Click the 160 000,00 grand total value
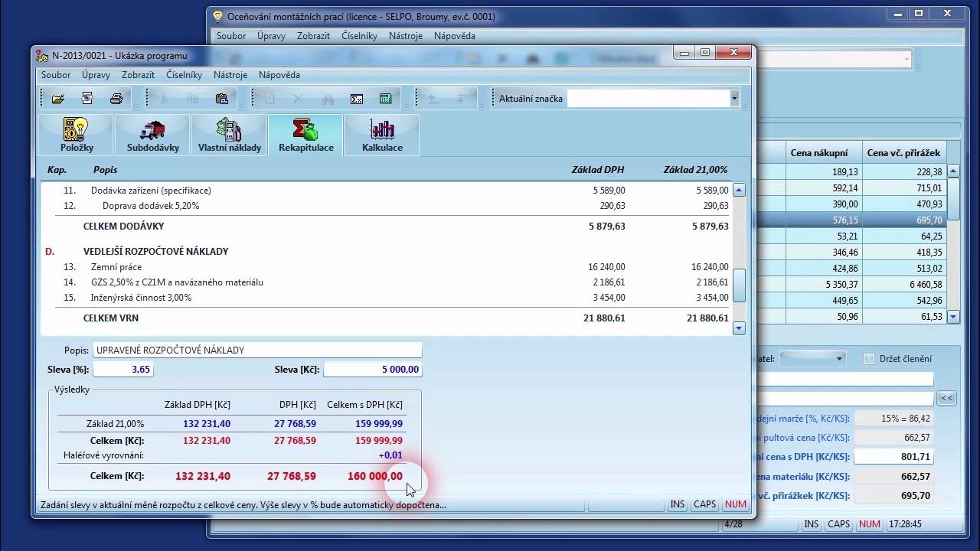Image resolution: width=980 pixels, height=551 pixels. [375, 476]
